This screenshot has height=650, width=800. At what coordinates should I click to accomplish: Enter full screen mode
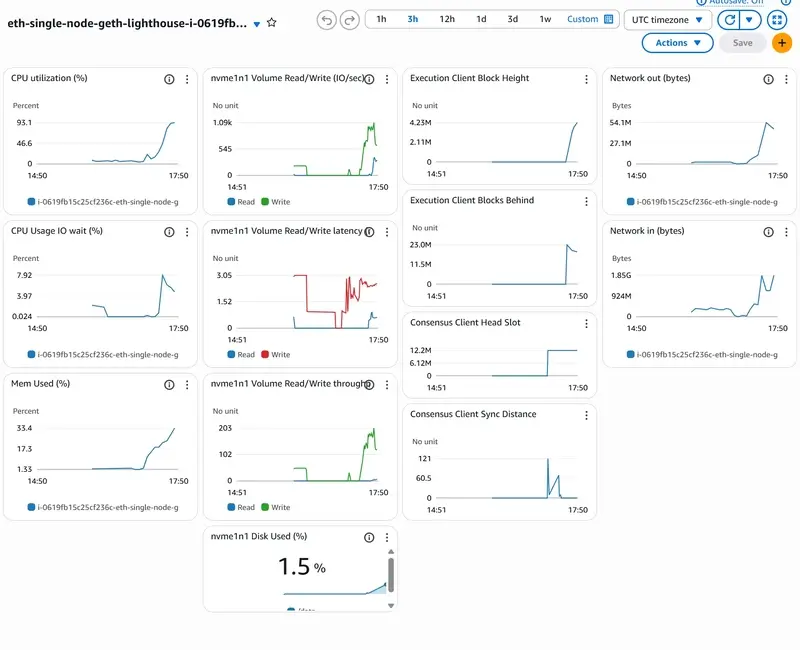776,20
